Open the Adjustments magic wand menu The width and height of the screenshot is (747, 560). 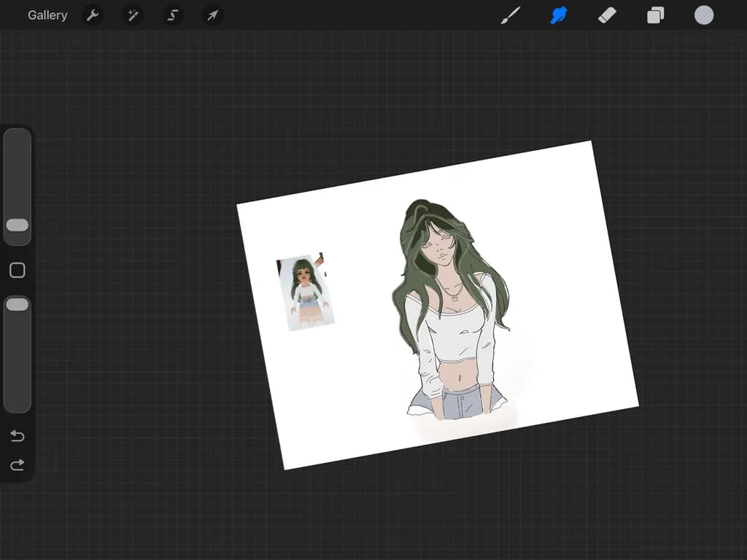[133, 15]
